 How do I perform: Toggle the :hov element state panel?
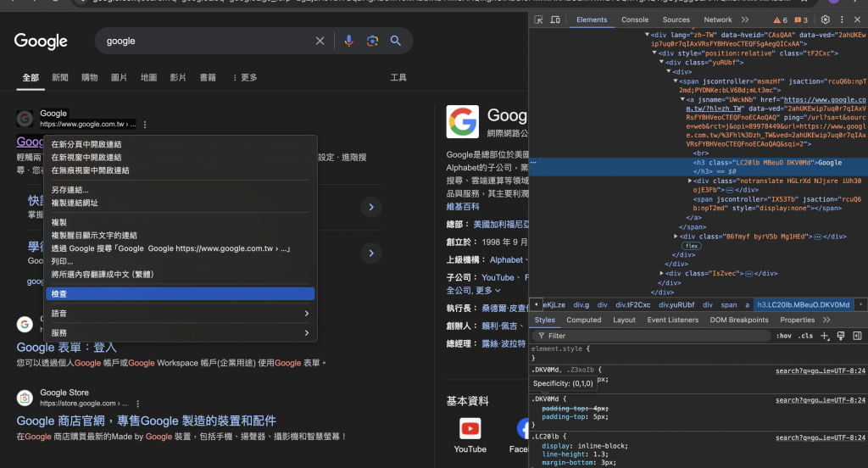[x=784, y=336]
